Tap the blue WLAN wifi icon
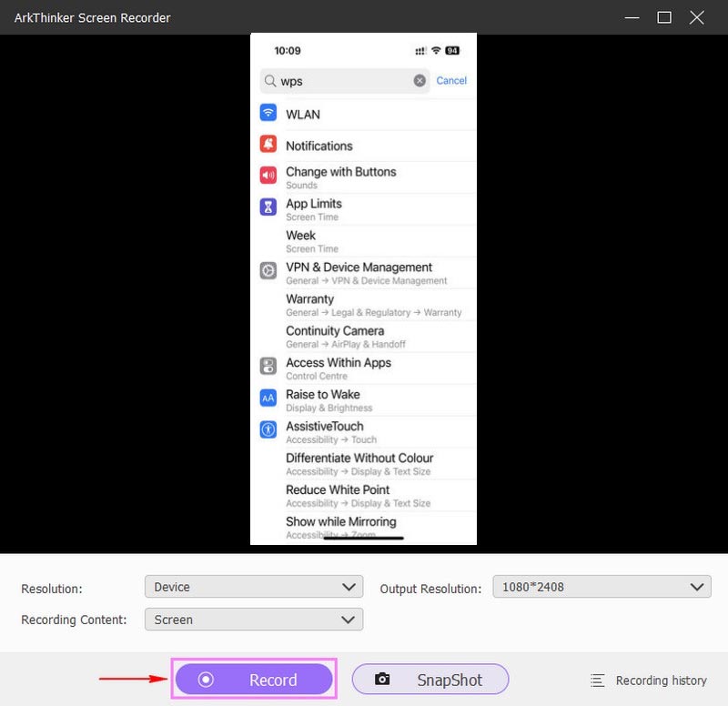This screenshot has width=728, height=706. 268,113
